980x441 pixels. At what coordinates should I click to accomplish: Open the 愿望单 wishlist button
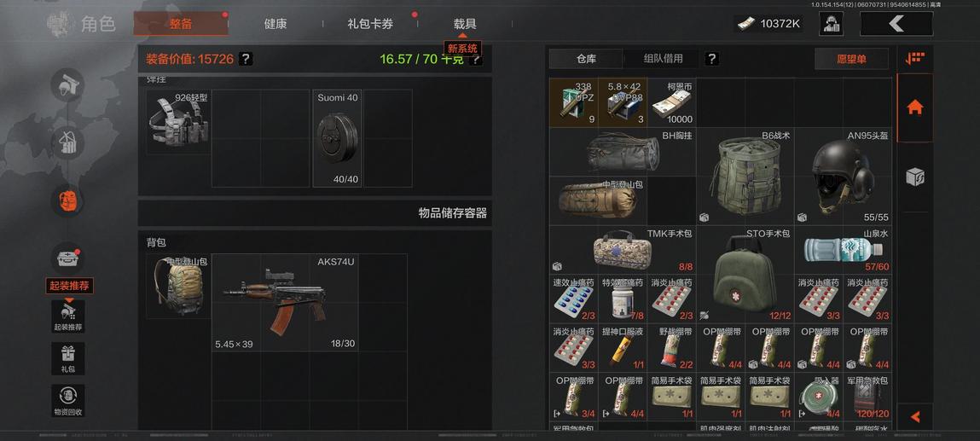[x=851, y=59]
